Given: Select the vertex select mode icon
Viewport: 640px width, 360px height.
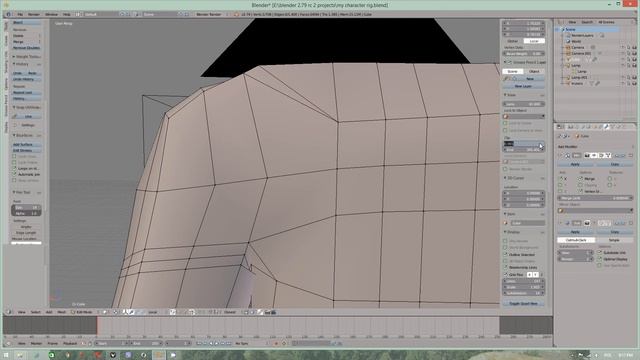Looking at the screenshot, I should click(x=173, y=312).
